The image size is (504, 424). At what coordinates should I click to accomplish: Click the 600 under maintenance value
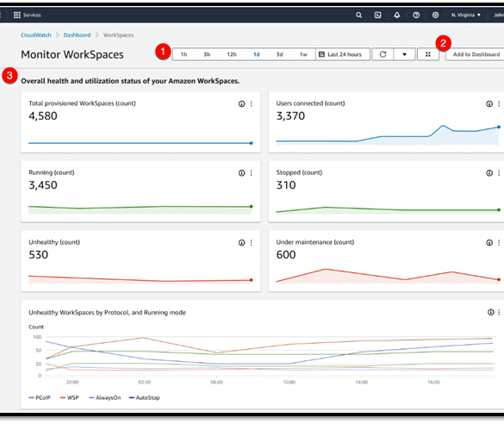click(286, 255)
